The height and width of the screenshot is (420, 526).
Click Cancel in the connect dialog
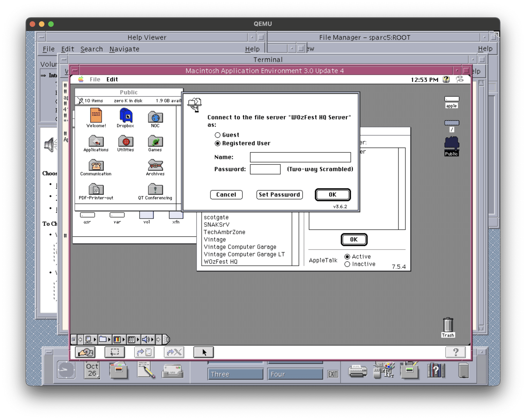[226, 195]
